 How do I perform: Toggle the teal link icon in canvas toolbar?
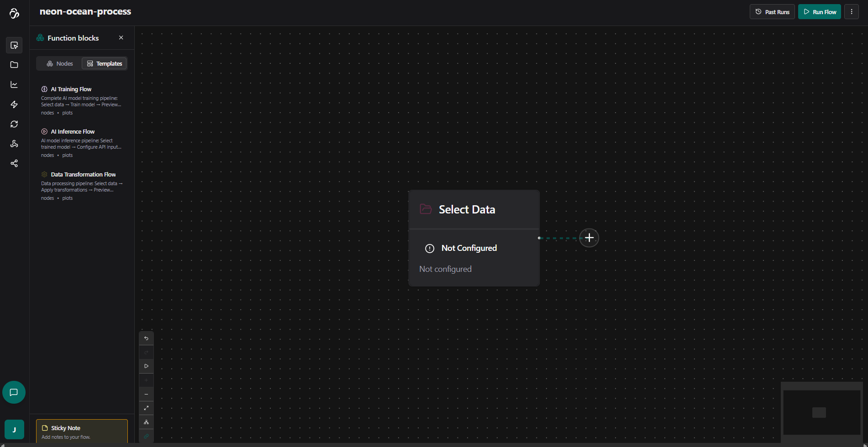146,436
